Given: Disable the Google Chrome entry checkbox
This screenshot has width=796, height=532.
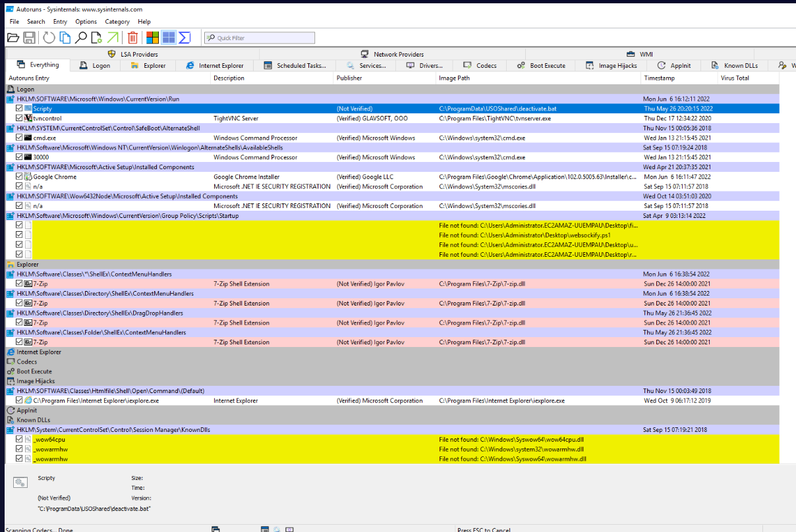Looking at the screenshot, I should point(19,176).
